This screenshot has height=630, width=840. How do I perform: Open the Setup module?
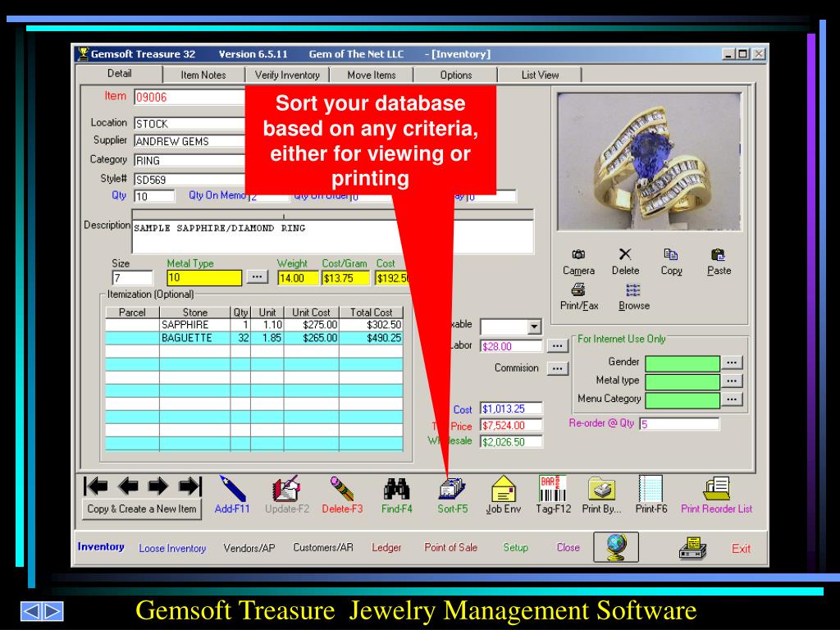click(515, 547)
